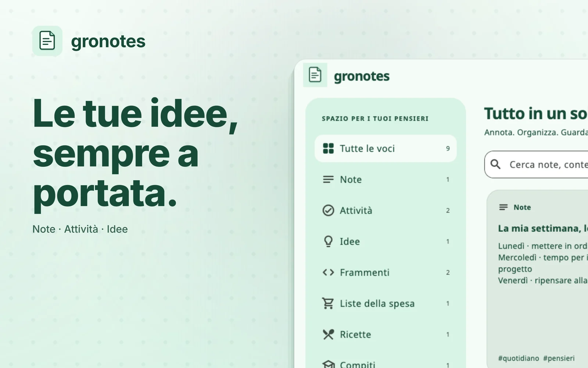
Task: Click the gronotes logo icon in app window
Action: pyautogui.click(x=315, y=75)
